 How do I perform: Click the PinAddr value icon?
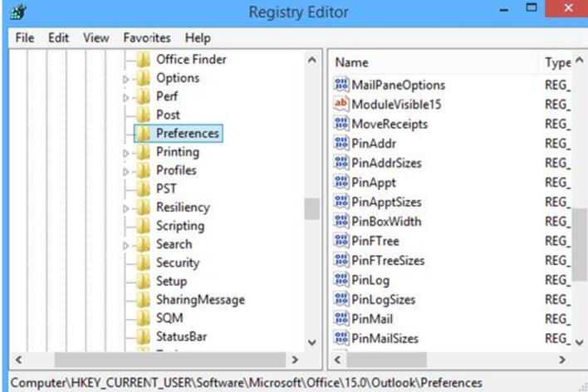341,144
